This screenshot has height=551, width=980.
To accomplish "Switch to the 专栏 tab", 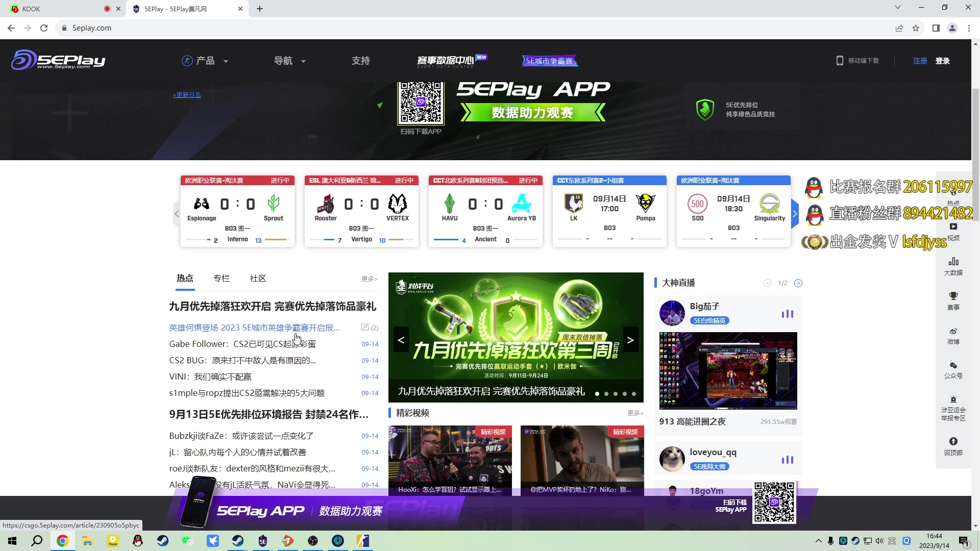I will coord(222,279).
